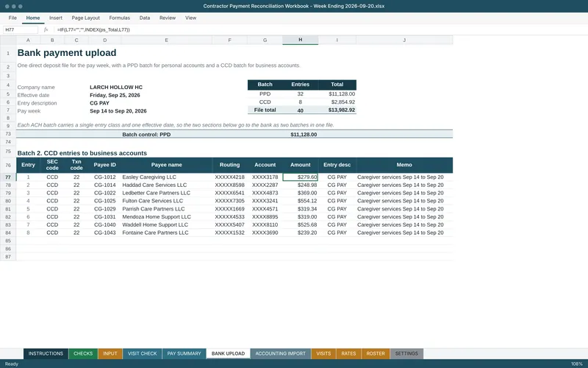Switch to the PAY SUMMARY sheet tab
Screen dimensions: 588x368
coord(184,353)
